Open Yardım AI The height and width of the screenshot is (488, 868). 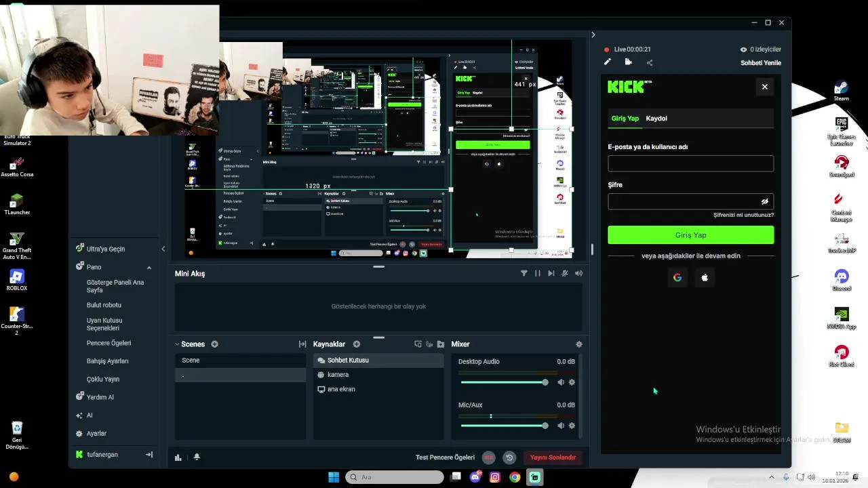tap(100, 397)
